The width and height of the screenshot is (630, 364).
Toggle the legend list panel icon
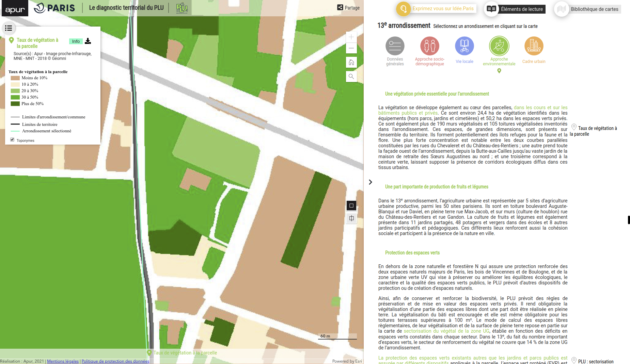[x=9, y=28]
